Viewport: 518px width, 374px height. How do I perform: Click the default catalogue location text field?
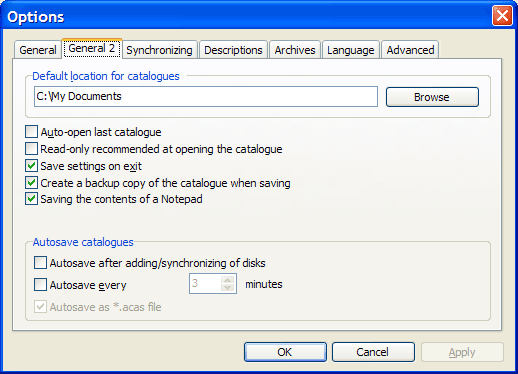click(206, 97)
